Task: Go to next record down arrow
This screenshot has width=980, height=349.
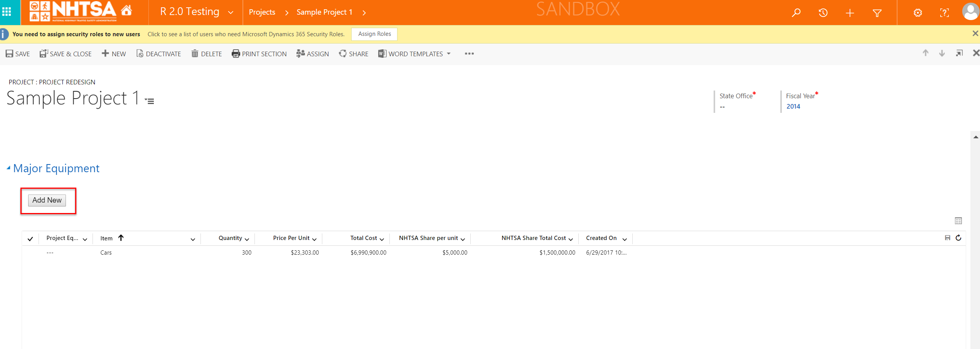Action: click(x=942, y=53)
